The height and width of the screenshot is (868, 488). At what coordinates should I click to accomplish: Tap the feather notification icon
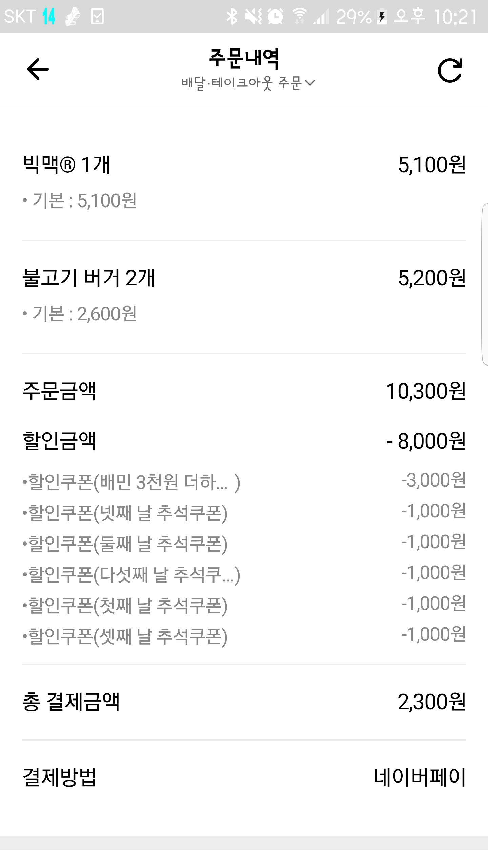click(x=73, y=16)
